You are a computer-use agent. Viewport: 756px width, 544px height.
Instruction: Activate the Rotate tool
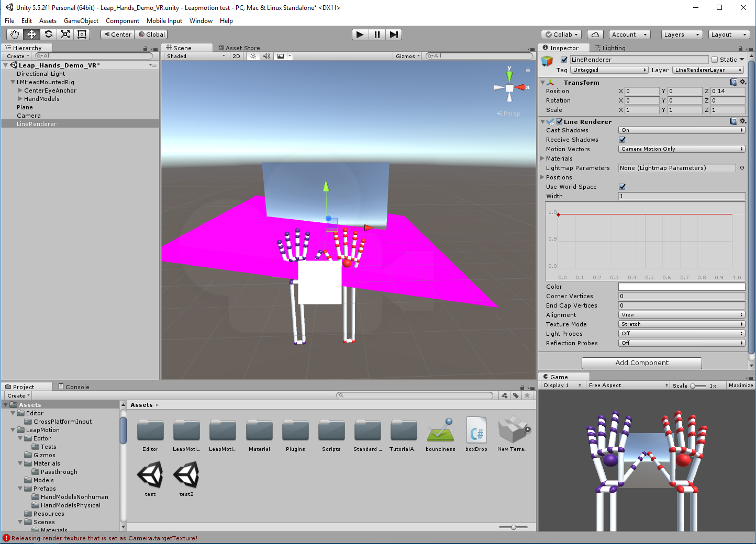tap(48, 34)
